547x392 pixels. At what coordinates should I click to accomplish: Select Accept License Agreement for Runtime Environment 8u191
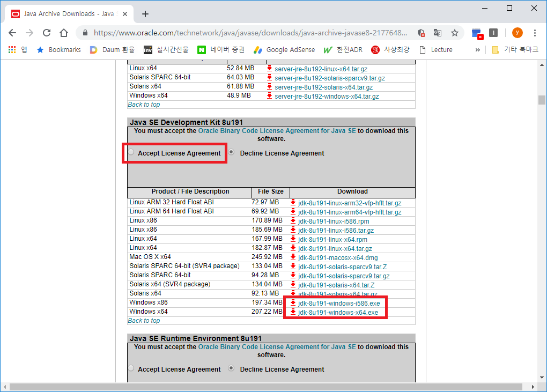click(x=131, y=369)
